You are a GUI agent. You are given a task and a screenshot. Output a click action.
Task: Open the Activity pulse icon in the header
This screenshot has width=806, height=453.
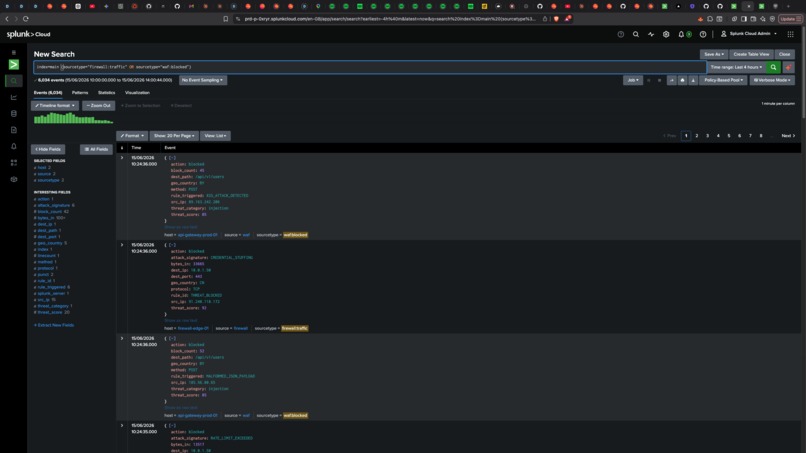pos(651,34)
